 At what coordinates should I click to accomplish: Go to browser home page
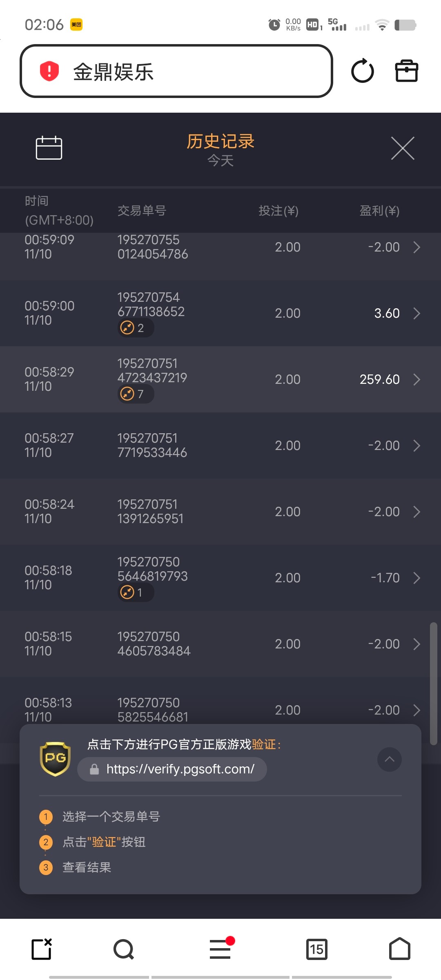click(399, 949)
